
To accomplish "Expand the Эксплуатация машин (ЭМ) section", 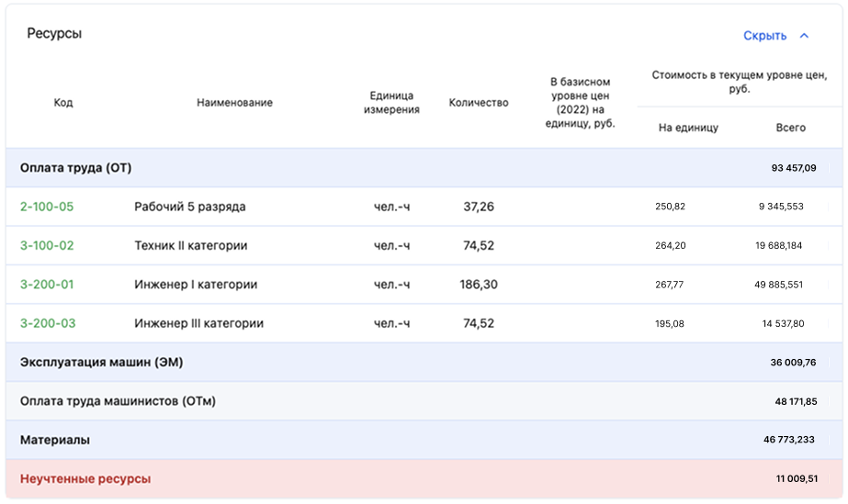I will [424, 363].
